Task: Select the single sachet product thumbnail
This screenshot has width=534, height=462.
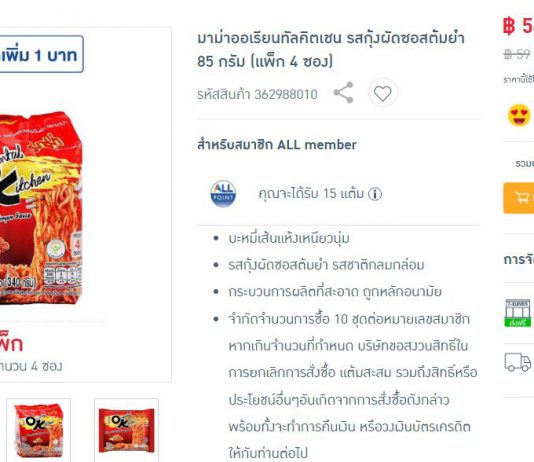Action: pyautogui.click(x=126, y=430)
